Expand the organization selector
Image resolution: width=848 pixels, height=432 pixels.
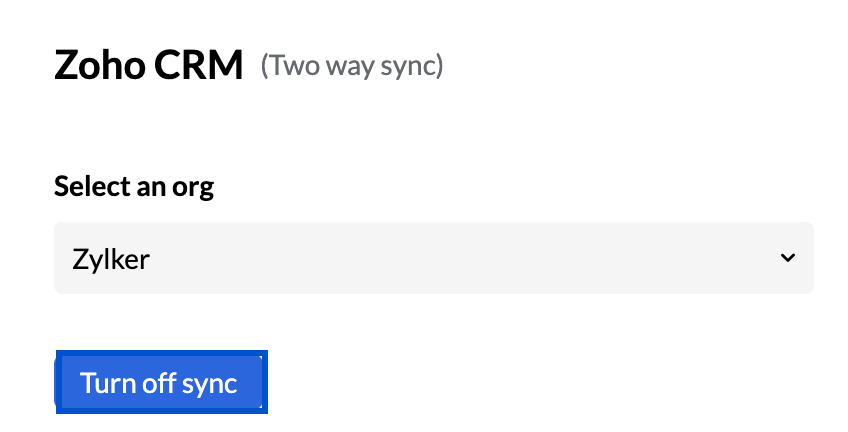pyautogui.click(x=434, y=258)
